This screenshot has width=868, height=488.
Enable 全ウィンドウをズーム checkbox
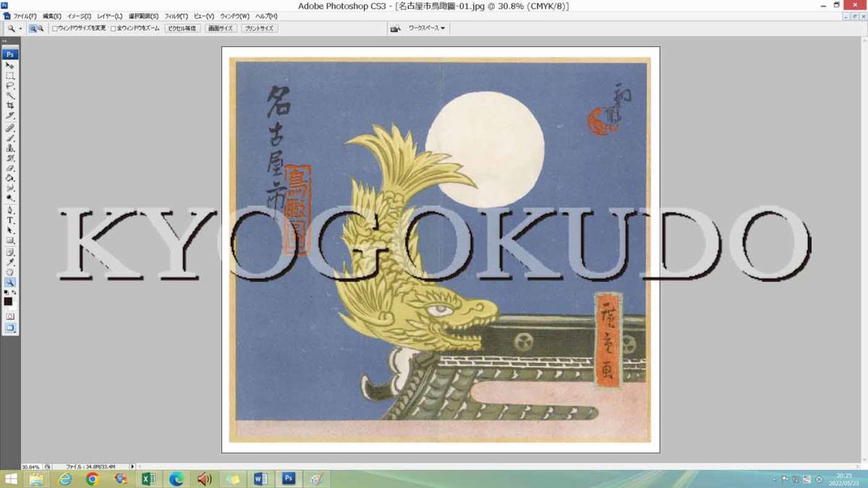(x=113, y=29)
